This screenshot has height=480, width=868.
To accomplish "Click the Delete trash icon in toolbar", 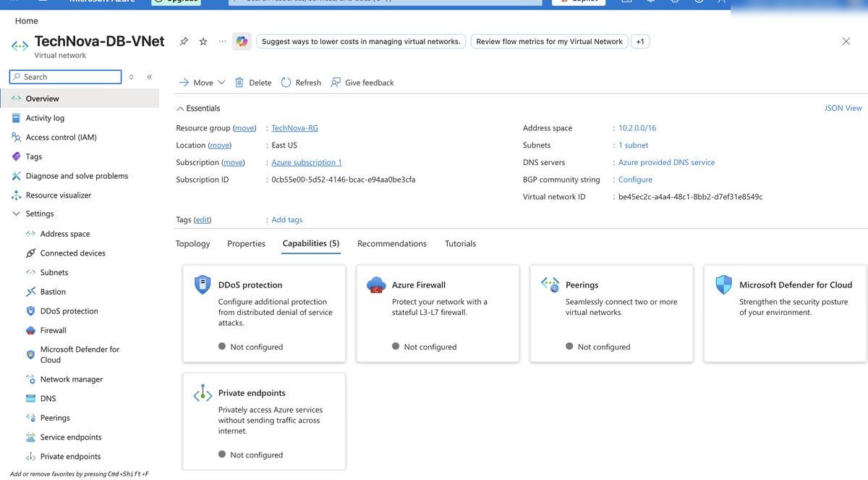I will click(x=239, y=83).
